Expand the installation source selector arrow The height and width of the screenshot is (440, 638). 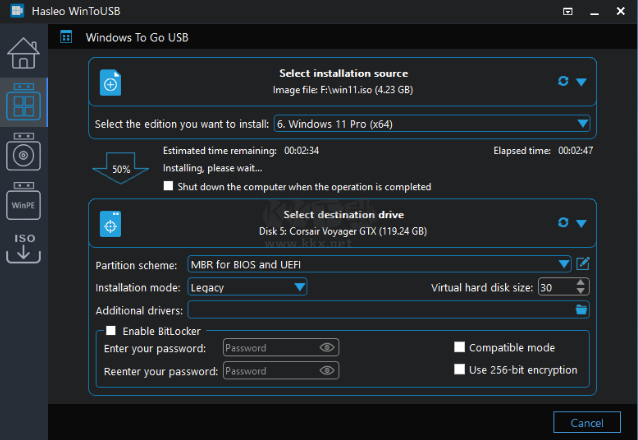(581, 82)
